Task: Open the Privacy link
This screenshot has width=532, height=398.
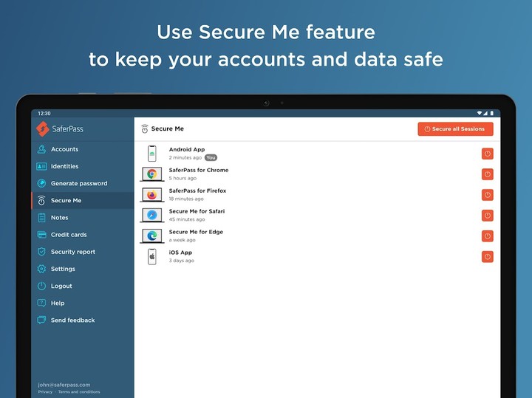Action: (x=45, y=392)
